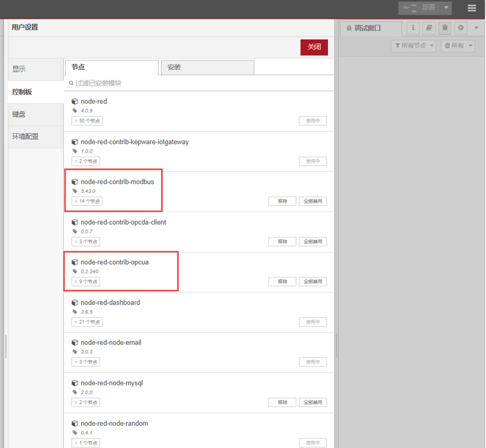Open the configuration nodes gear icon
The width and height of the screenshot is (486, 448).
[461, 28]
